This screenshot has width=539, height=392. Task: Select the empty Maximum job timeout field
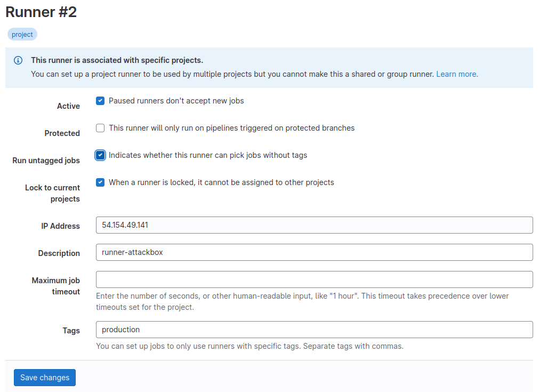pos(314,279)
